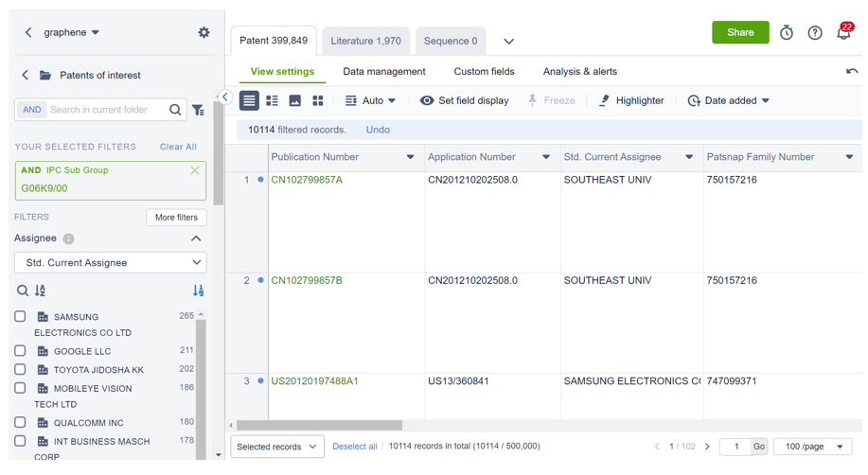
Task: Open the Date added sort dropdown
Action: [x=729, y=100]
